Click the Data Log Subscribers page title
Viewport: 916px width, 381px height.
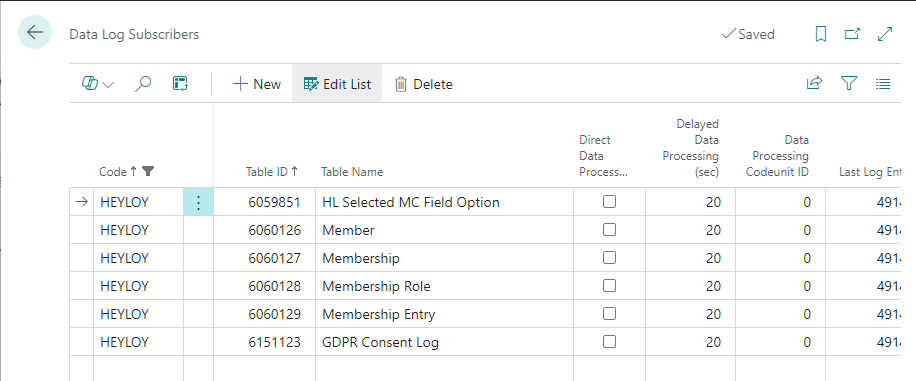tap(134, 34)
